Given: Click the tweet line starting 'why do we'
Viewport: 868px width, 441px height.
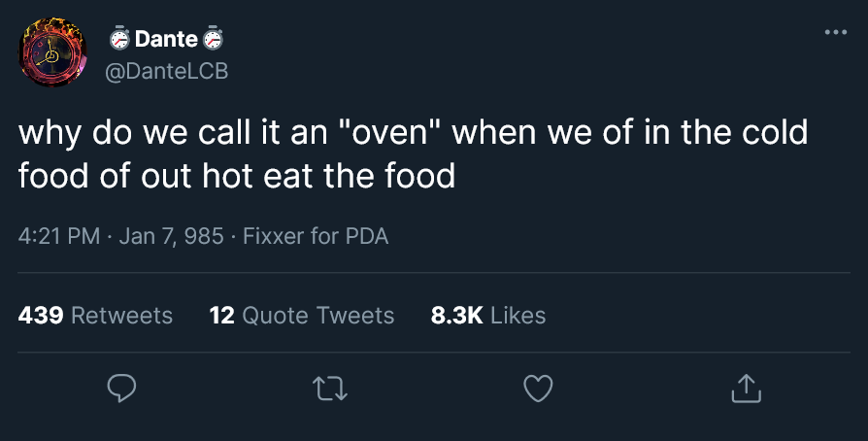Looking at the screenshot, I should pos(413,133).
